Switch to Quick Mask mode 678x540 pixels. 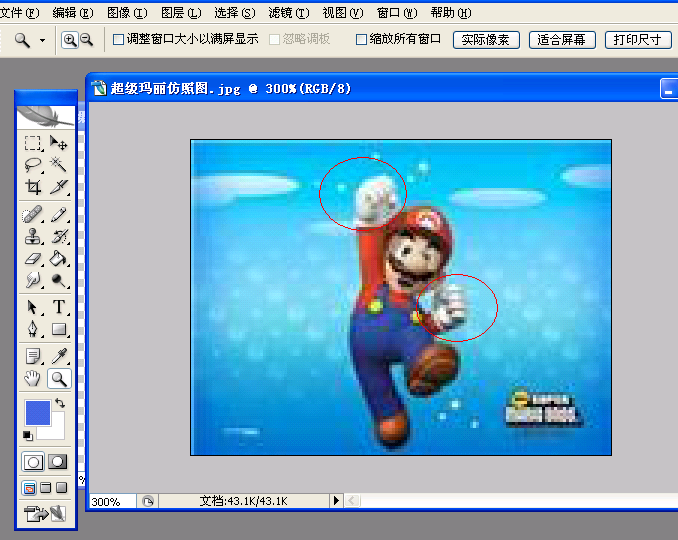pos(58,462)
